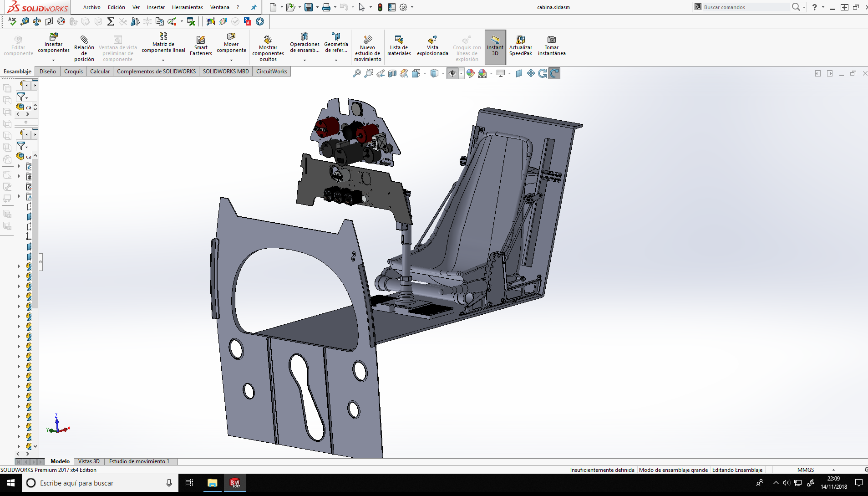The height and width of the screenshot is (496, 868).
Task: Toggle Hide/Show Items eye button
Action: coord(452,73)
